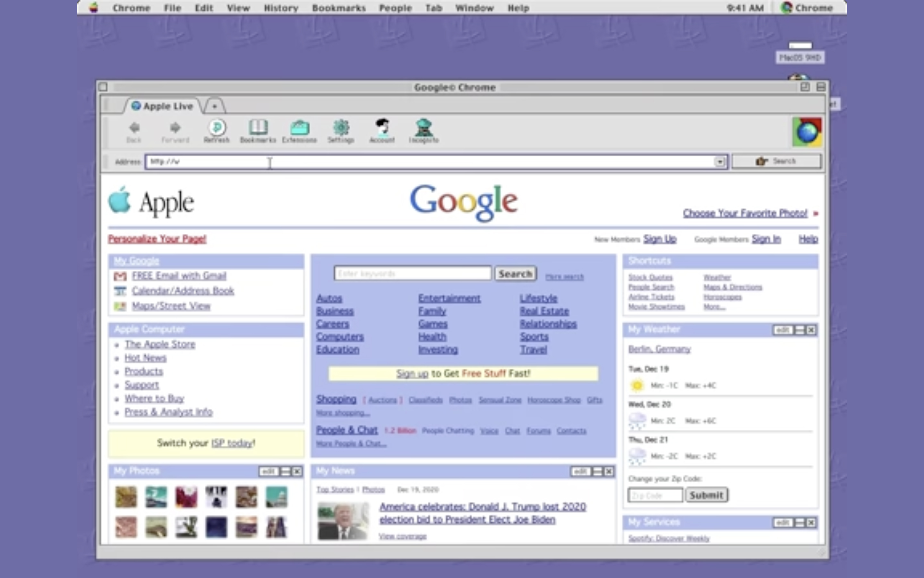
Task: Open a new tab with plus button
Action: [215, 106]
